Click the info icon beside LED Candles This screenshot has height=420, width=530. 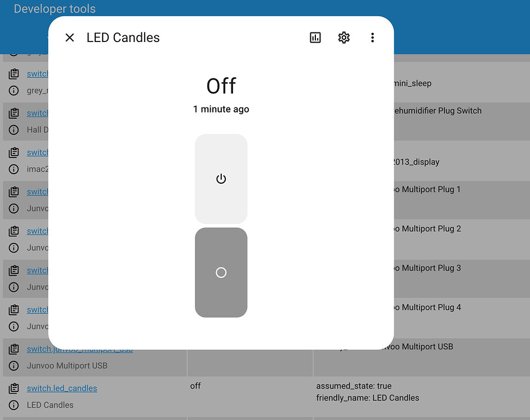tap(13, 404)
